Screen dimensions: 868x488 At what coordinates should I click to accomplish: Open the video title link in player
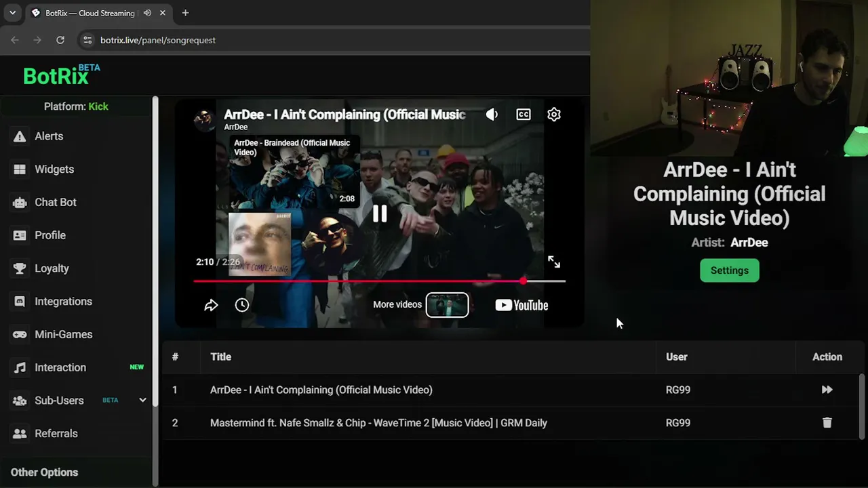(344, 115)
